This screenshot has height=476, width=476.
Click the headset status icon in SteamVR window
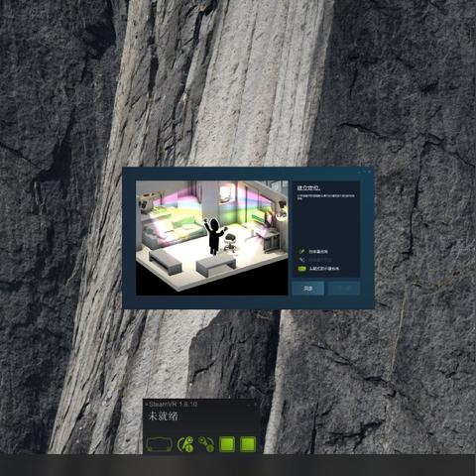tap(159, 444)
